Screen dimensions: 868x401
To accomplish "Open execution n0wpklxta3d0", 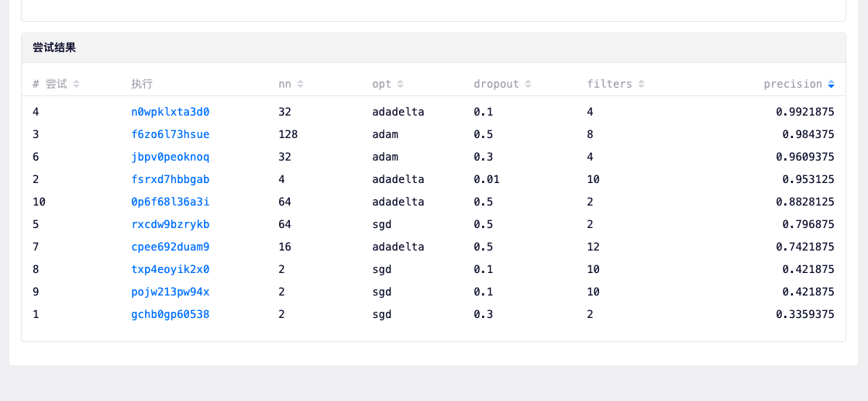I will pos(170,112).
